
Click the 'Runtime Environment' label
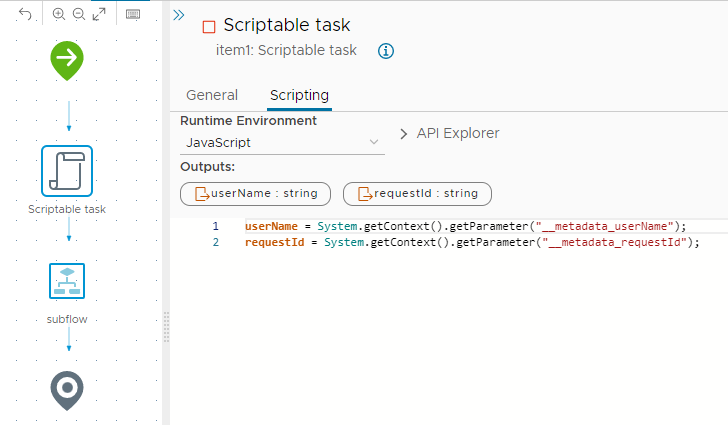coord(248,121)
